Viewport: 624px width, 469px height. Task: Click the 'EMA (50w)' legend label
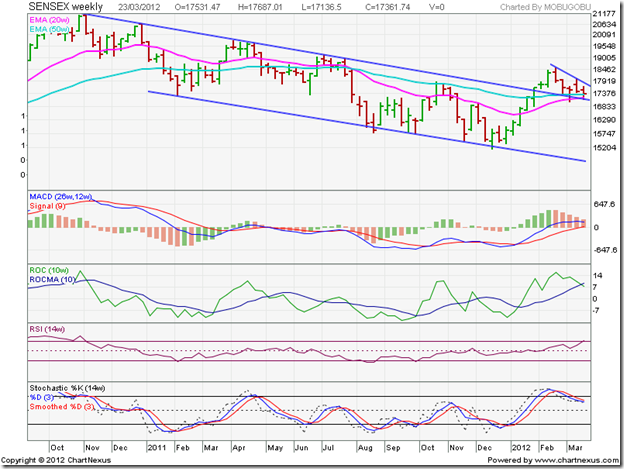(x=49, y=29)
